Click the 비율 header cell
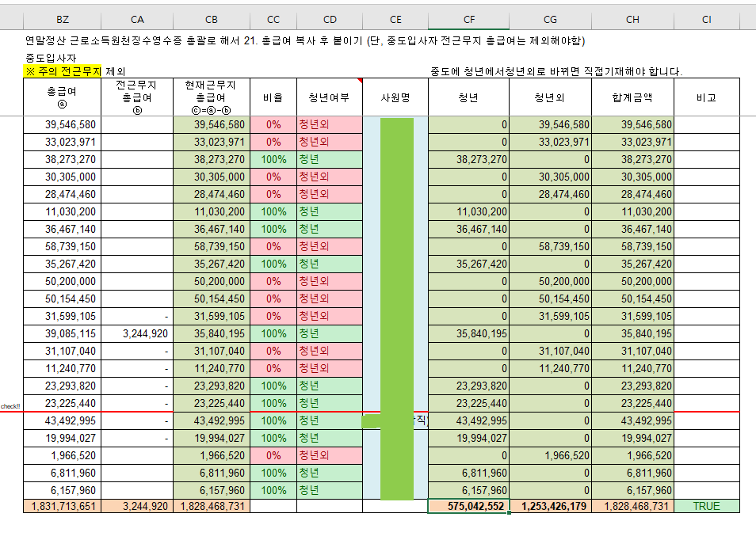This screenshot has height=540, width=756. pyautogui.click(x=273, y=97)
